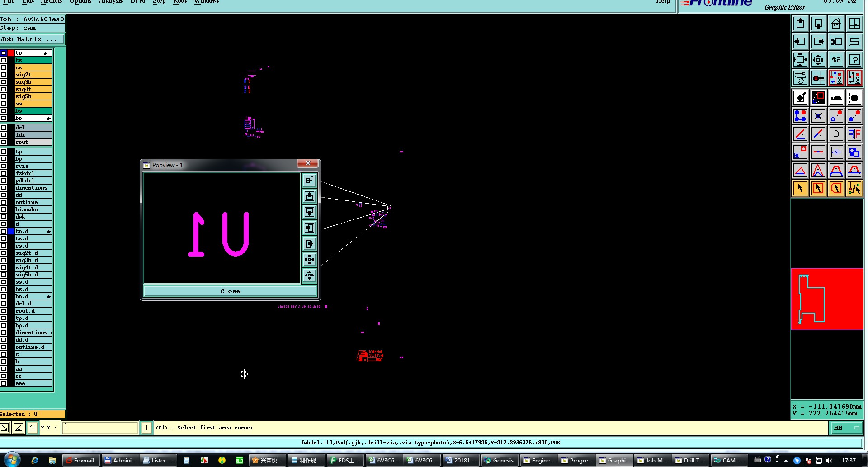Click the zoom out icon
868x467 pixels.
pyautogui.click(x=818, y=60)
